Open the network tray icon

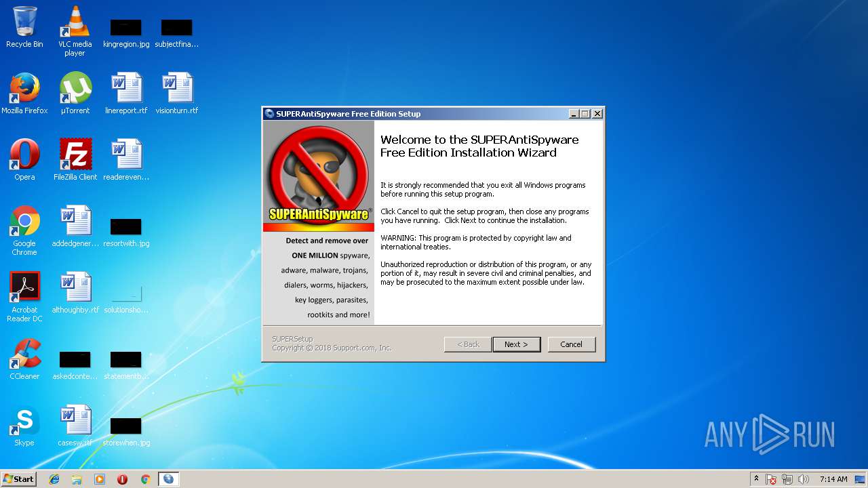click(x=787, y=479)
